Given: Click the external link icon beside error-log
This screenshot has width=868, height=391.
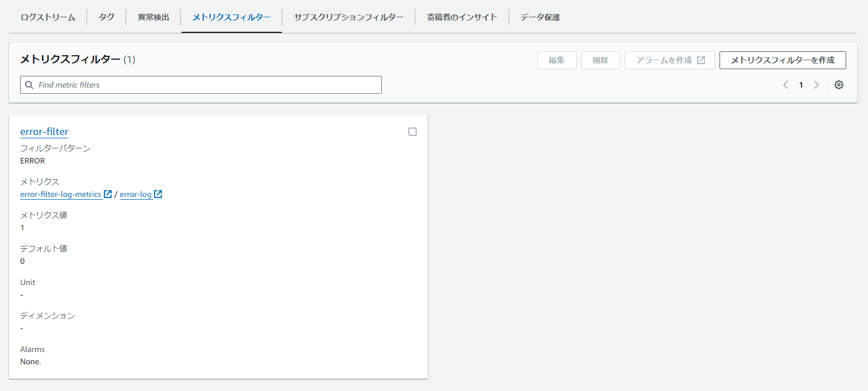Looking at the screenshot, I should point(158,194).
